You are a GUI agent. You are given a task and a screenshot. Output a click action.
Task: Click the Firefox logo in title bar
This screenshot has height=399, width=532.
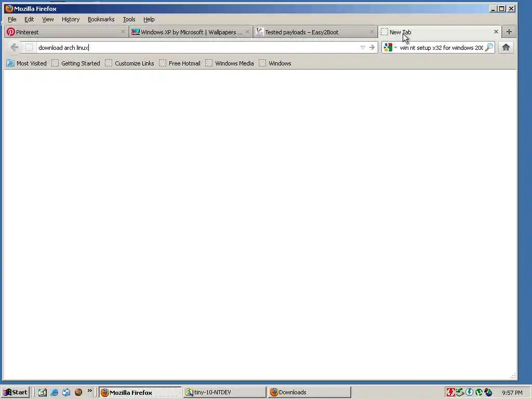pos(9,8)
